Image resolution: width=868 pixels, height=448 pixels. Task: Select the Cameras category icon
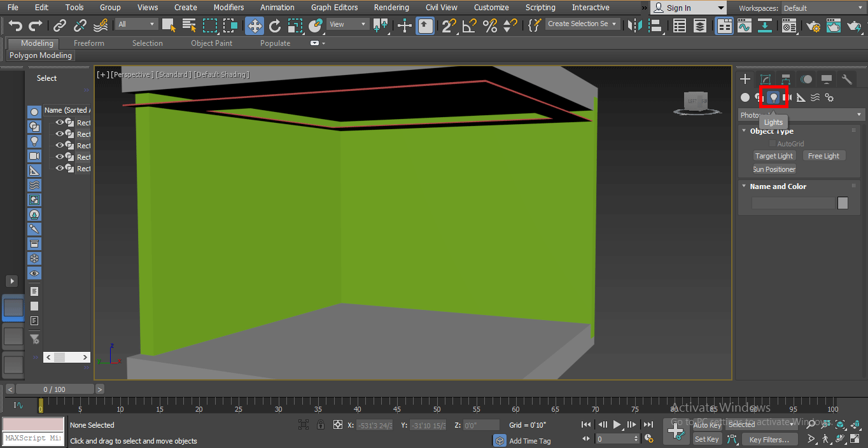tap(787, 97)
